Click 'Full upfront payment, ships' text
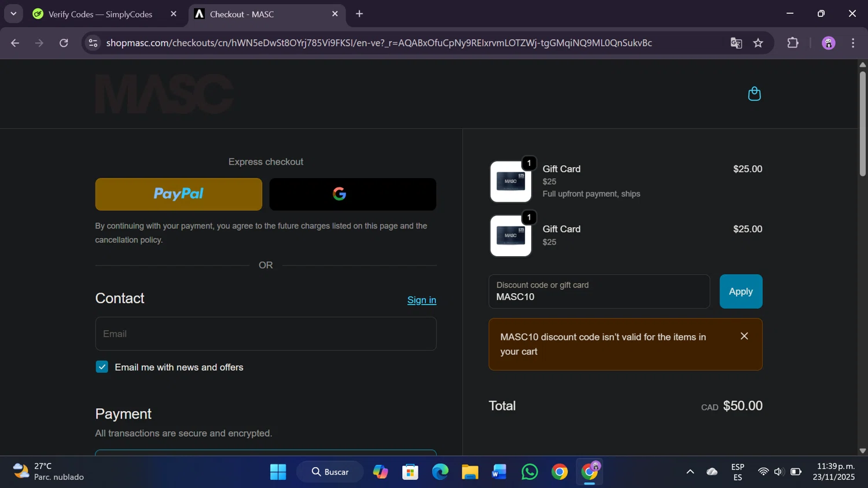This screenshot has width=868, height=488. point(591,194)
